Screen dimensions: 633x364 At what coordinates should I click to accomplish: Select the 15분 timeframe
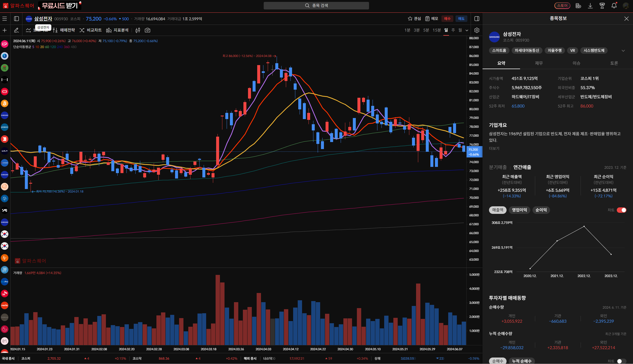coord(437,30)
